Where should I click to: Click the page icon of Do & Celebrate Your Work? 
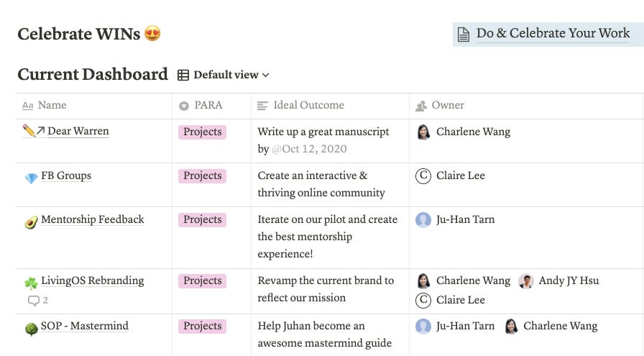[464, 35]
